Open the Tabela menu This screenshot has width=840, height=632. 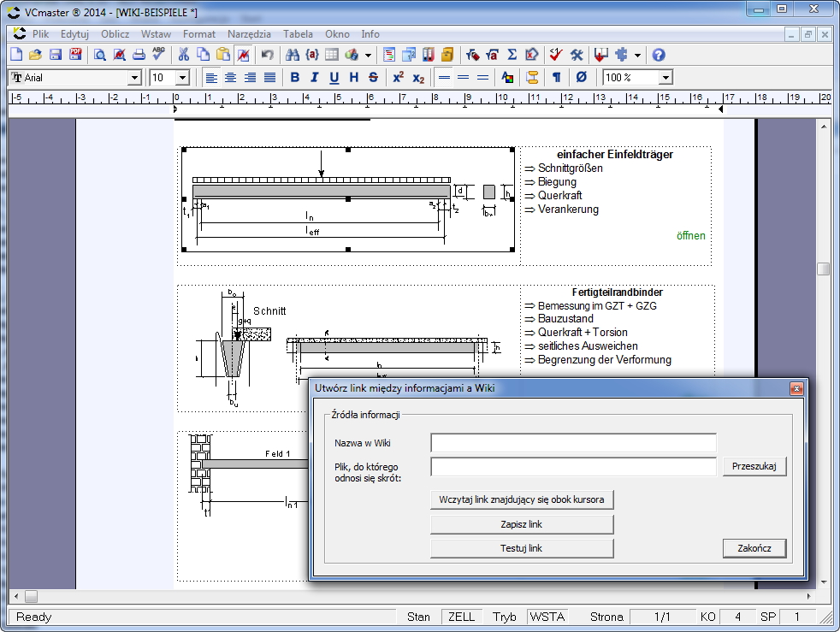point(298,34)
